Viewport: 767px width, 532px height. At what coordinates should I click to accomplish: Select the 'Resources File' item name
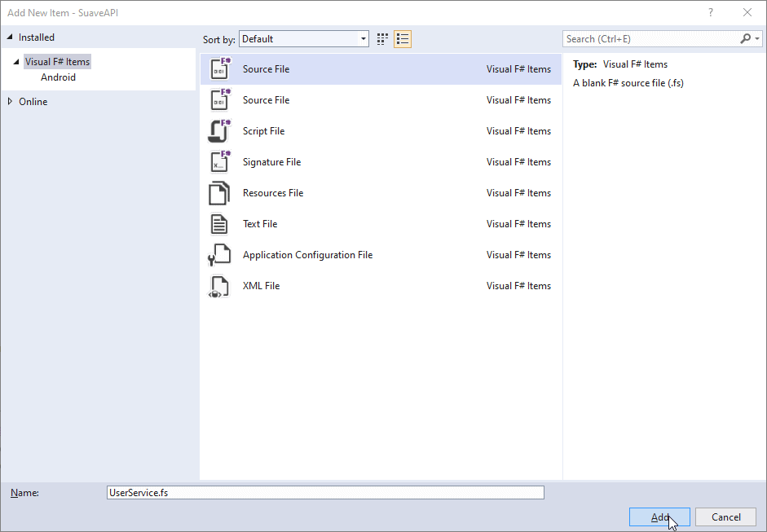(273, 192)
